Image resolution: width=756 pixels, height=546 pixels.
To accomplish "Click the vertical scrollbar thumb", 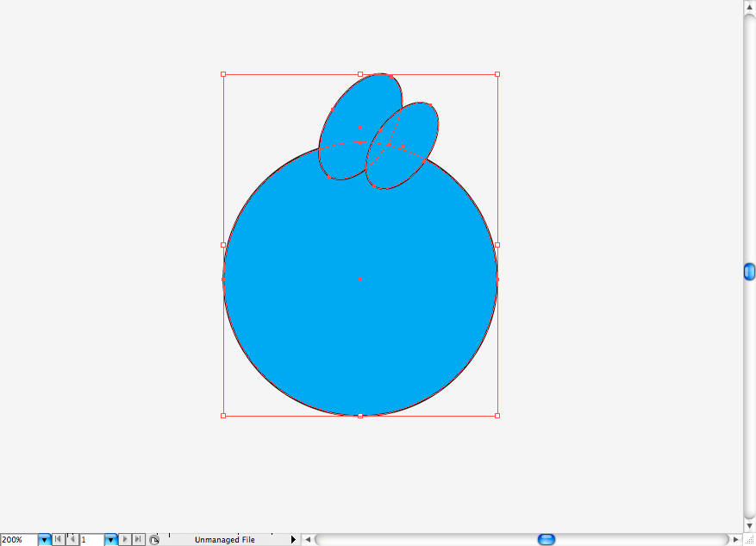I will [749, 272].
